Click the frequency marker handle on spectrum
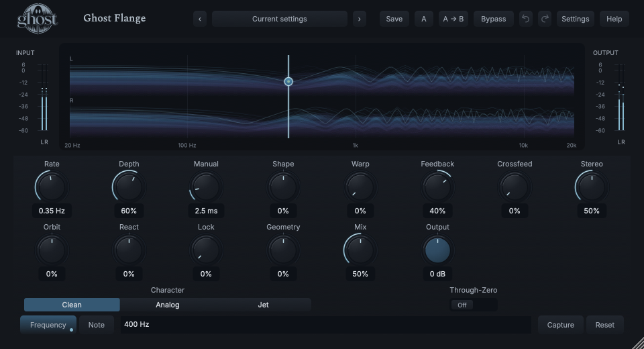This screenshot has width=644, height=349. pyautogui.click(x=288, y=81)
